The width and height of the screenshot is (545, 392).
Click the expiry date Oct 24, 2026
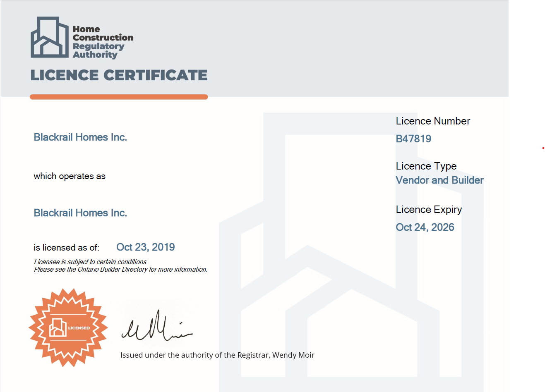(x=425, y=227)
